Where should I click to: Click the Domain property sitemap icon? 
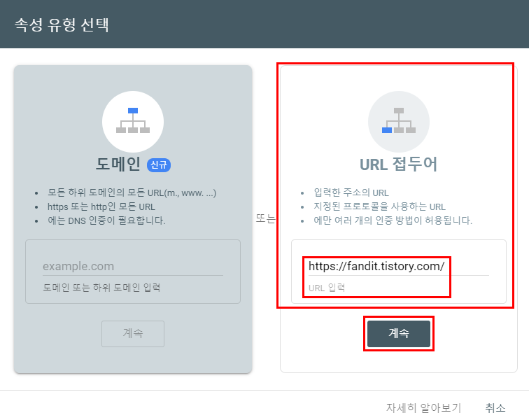point(133,122)
